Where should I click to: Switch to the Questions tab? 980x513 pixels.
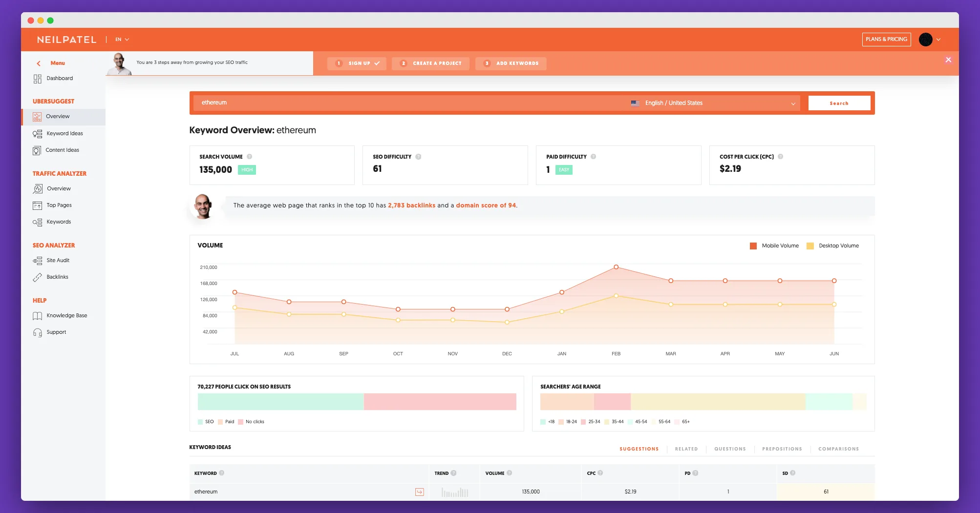[729, 449]
